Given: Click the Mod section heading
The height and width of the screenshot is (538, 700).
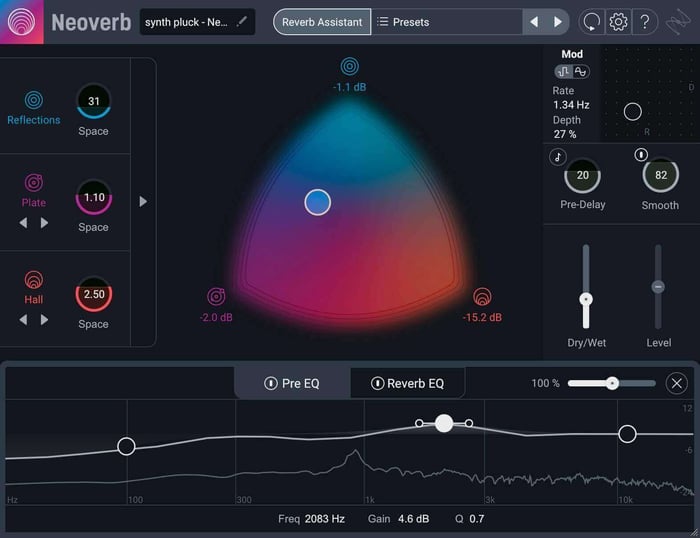Looking at the screenshot, I should [572, 54].
